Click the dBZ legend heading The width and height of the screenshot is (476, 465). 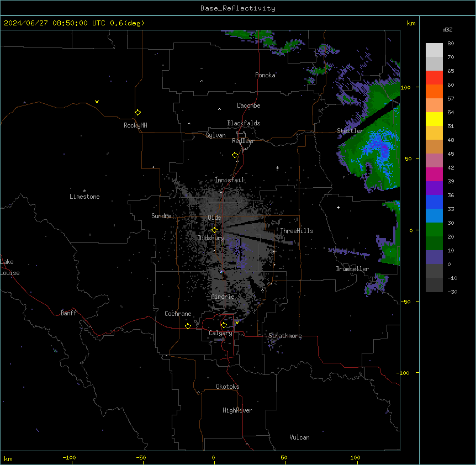point(447,29)
